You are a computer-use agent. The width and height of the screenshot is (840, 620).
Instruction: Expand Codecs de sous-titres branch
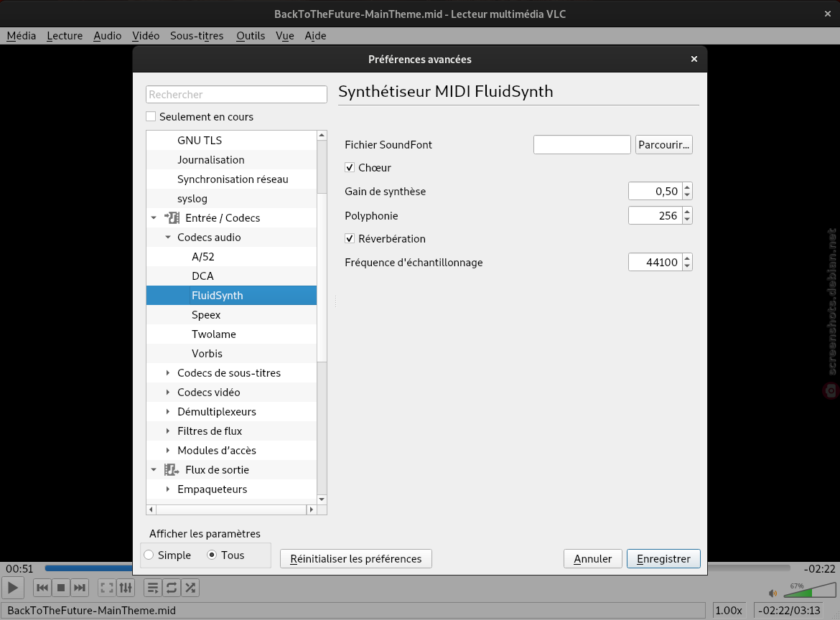pos(168,372)
